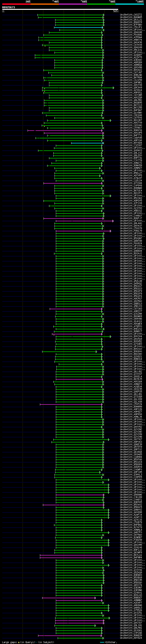
Task: Open hit UniRef100_Q7XSA4
Action: (131, 183)
